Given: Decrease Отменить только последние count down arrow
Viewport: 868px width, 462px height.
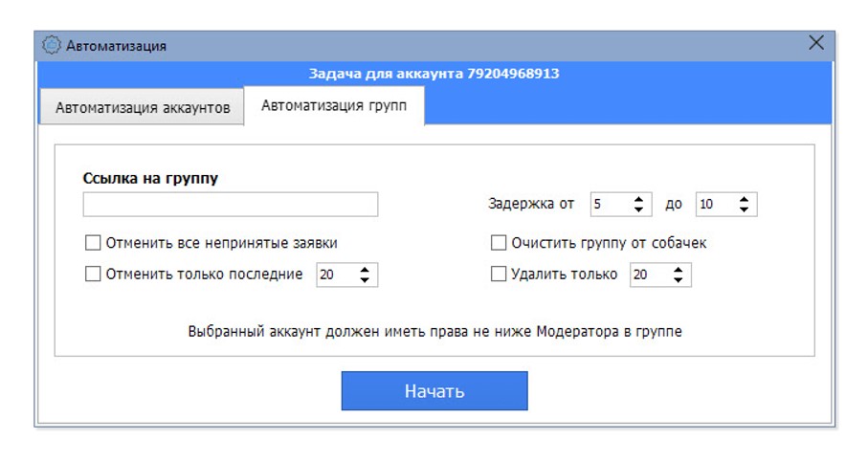Looking at the screenshot, I should (x=365, y=280).
